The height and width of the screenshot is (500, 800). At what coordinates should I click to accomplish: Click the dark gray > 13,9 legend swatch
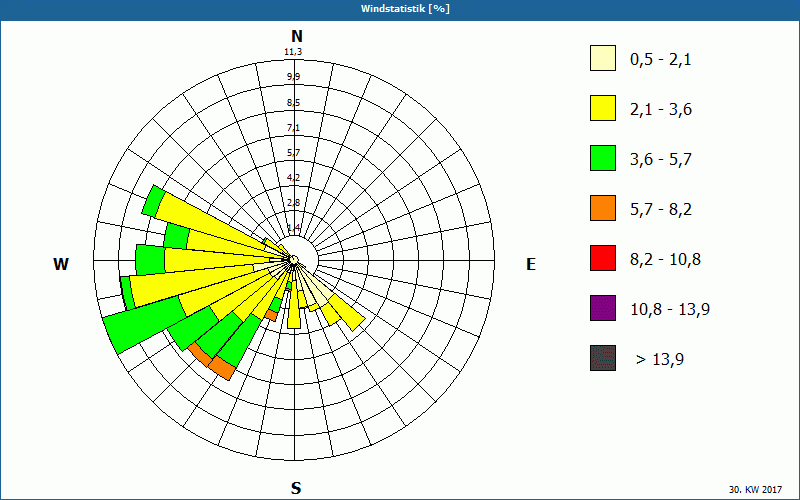point(603,358)
